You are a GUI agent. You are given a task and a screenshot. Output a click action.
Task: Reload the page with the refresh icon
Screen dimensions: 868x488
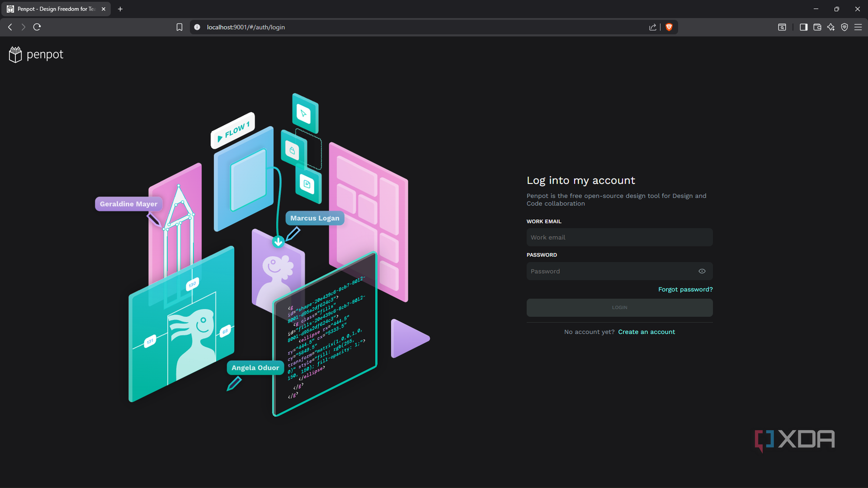[x=37, y=27]
